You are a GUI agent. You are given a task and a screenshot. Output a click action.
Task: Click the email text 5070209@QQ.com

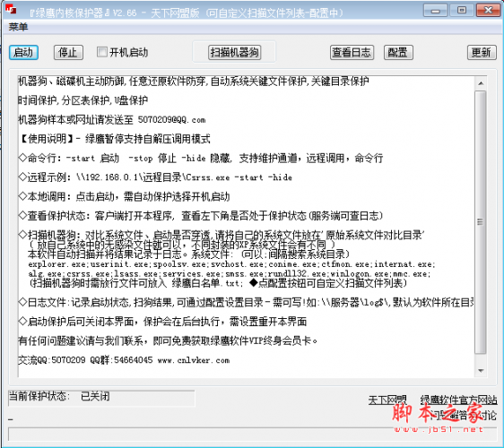pyautogui.click(x=171, y=120)
